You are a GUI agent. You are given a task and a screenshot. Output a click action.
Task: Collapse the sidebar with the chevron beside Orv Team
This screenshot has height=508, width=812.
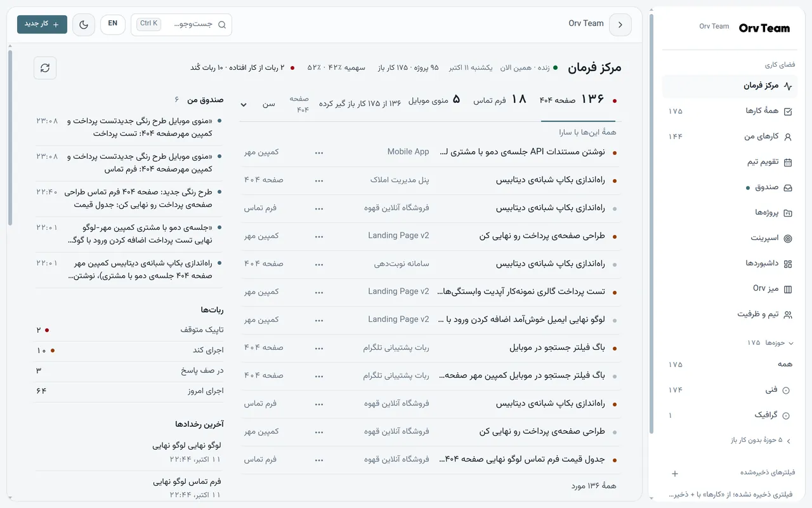tap(620, 25)
